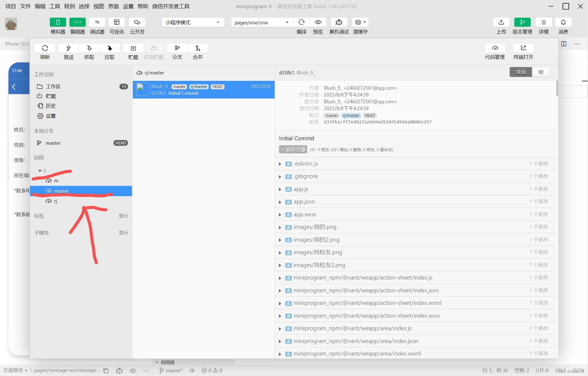Show submodules with 子模块 显示 link
The image size is (588, 376).
(x=123, y=233)
